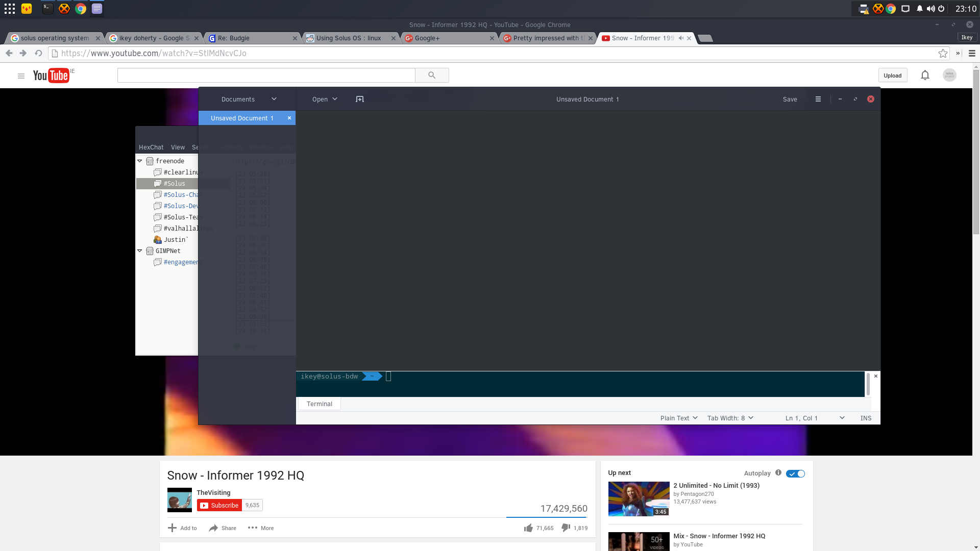The image size is (980, 551).
Task: Create new document in gedit toolbar
Action: click(360, 99)
